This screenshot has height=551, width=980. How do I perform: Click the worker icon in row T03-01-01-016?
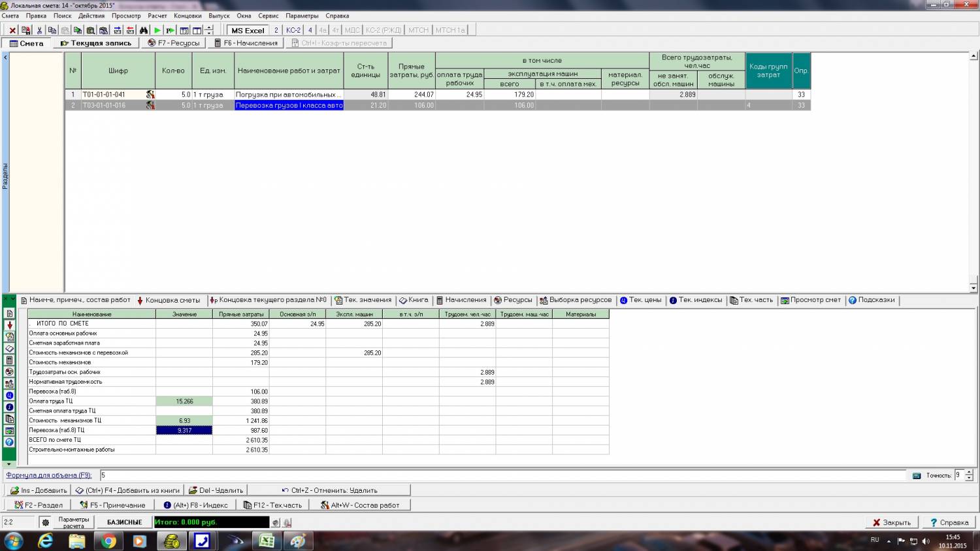tap(150, 105)
